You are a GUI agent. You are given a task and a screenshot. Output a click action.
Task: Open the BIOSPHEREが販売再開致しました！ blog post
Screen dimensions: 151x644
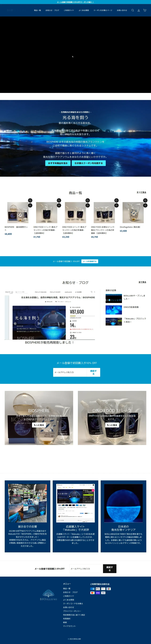pos(50,343)
